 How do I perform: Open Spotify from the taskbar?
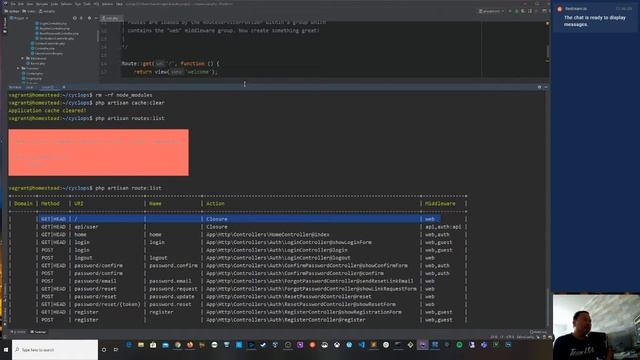[459, 345]
